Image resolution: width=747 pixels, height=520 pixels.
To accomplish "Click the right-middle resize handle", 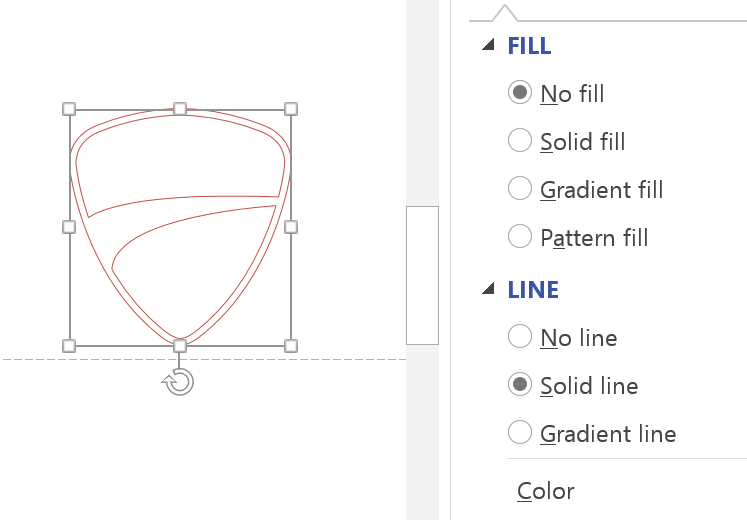I will 291,227.
